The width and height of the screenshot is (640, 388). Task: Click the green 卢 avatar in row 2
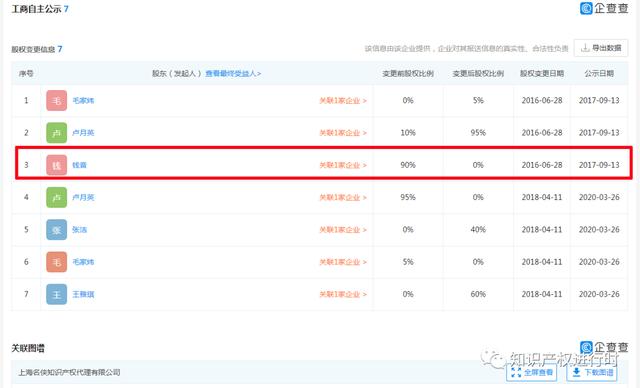pos(56,133)
